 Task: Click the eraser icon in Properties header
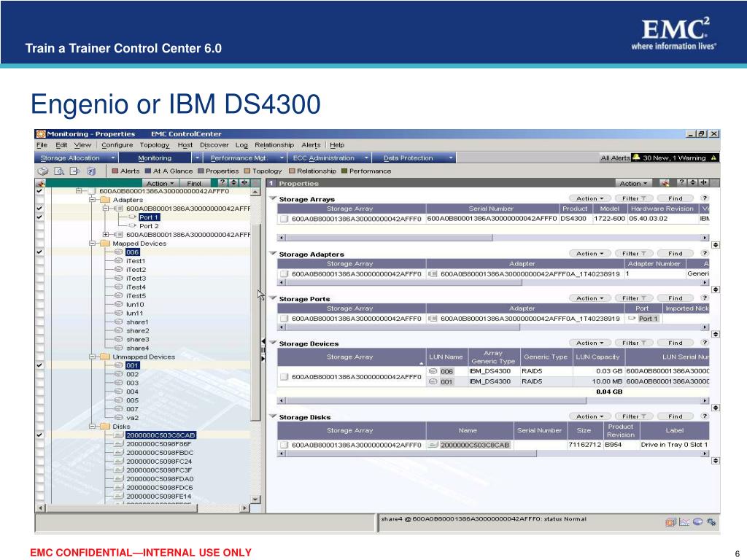pyautogui.click(x=665, y=183)
